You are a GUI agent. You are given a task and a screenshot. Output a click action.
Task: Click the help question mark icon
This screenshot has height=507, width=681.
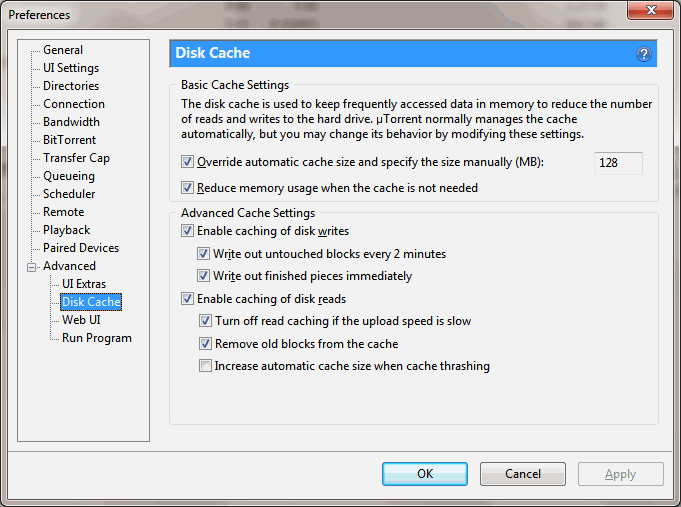click(644, 54)
